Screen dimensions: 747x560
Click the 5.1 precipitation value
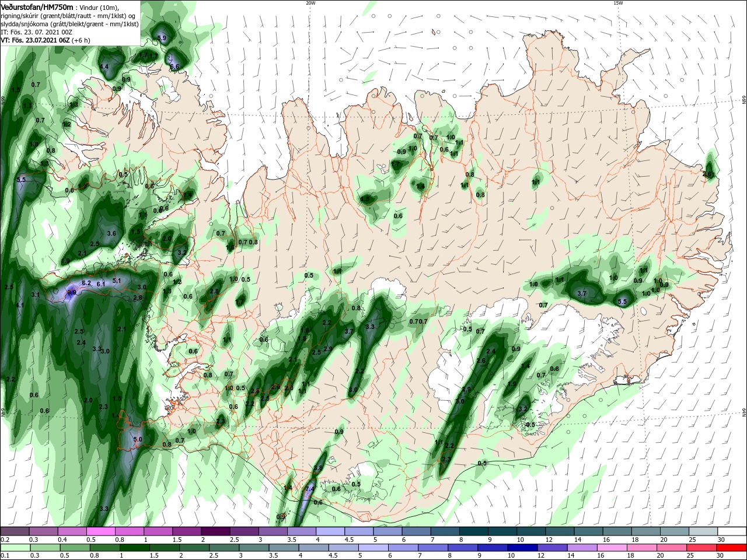click(x=116, y=281)
